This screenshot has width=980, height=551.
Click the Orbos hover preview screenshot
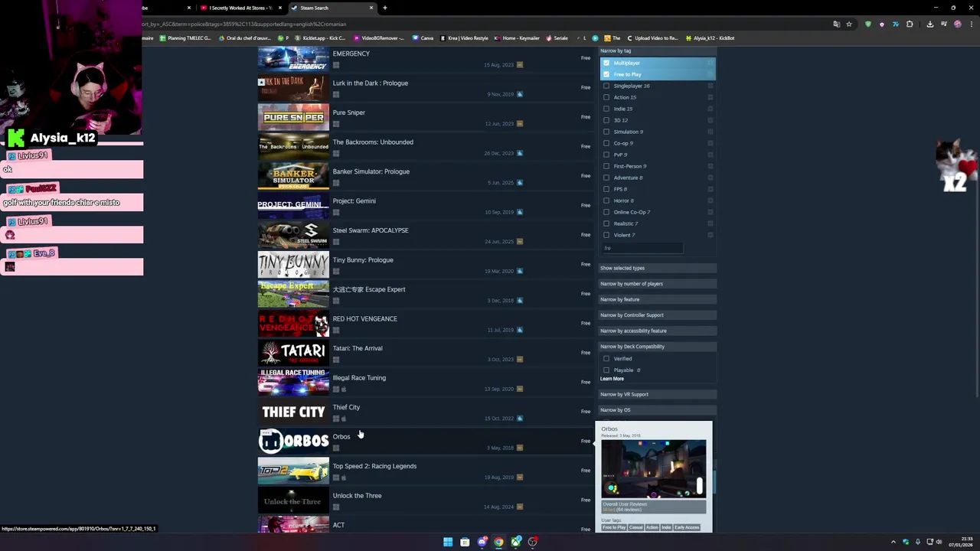click(x=653, y=468)
